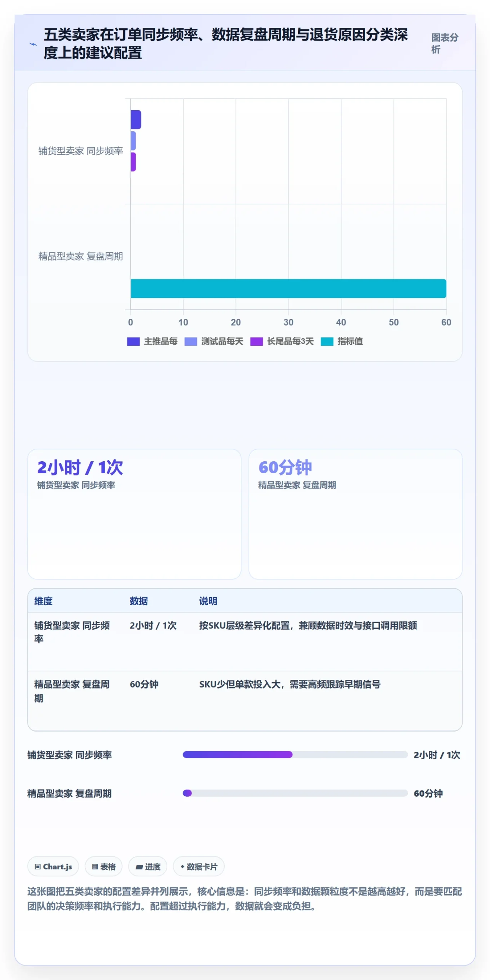
Task: Click the 60分钟 value beside the progress bar
Action: [428, 793]
